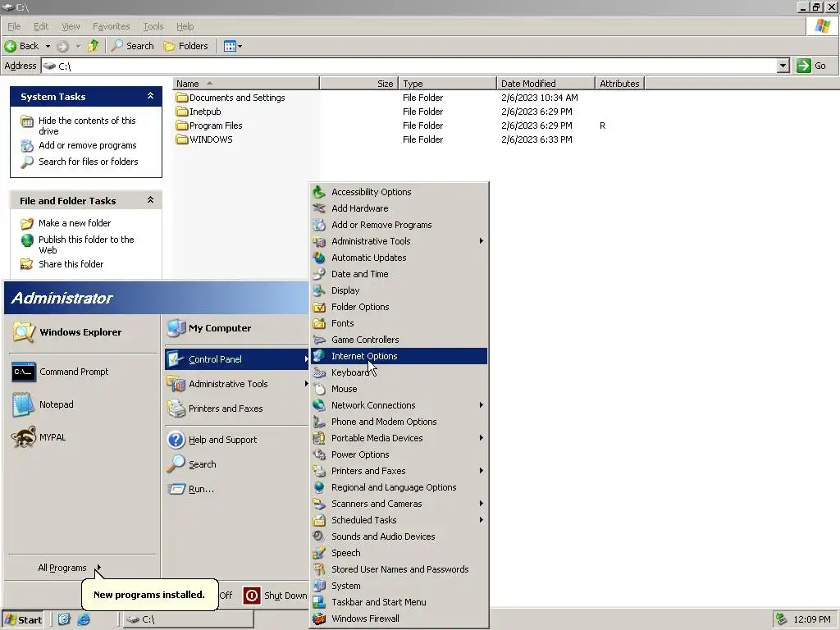Open Internet Explorer quick launch icon
840x630 pixels.
pyautogui.click(x=84, y=619)
